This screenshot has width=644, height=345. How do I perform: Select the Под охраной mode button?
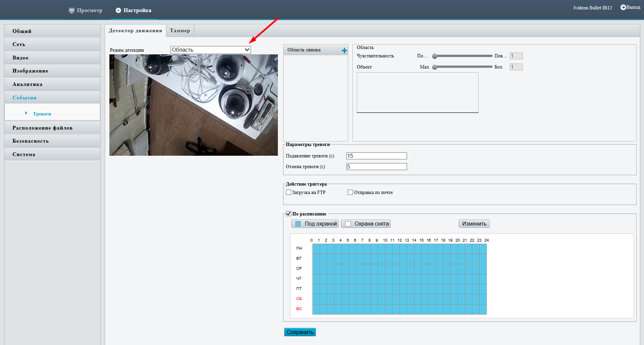pos(315,224)
